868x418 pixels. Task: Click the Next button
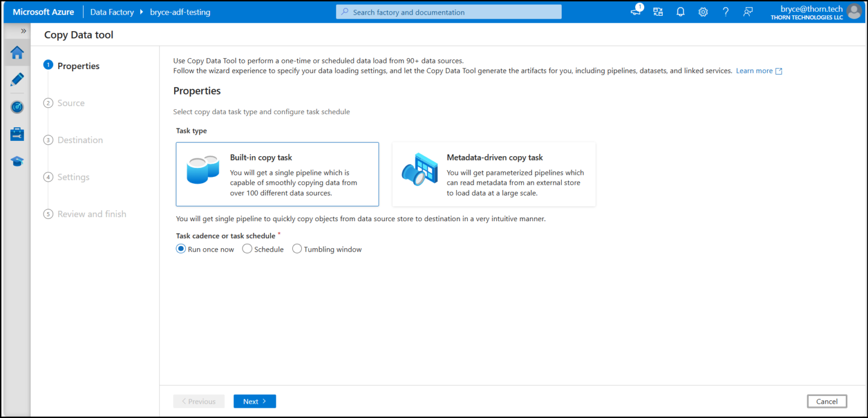(254, 401)
